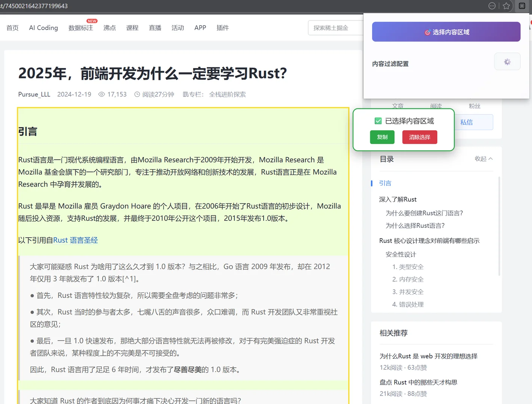Open the Rust 语言圣经 link
The height and width of the screenshot is (404, 532).
tap(75, 240)
